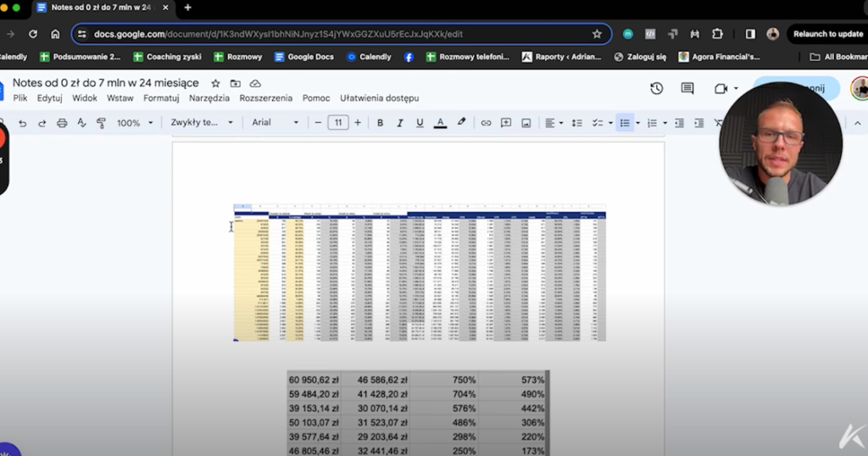Open Coaching zyski bookmark
Screen dimensions: 868x456
click(167, 57)
